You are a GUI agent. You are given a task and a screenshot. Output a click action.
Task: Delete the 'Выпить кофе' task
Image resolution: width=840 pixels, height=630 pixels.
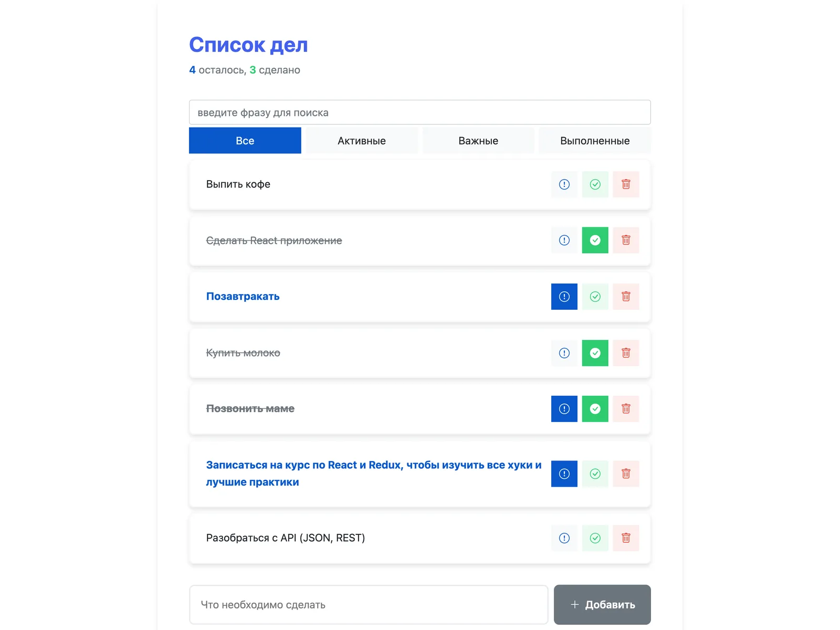[626, 184]
